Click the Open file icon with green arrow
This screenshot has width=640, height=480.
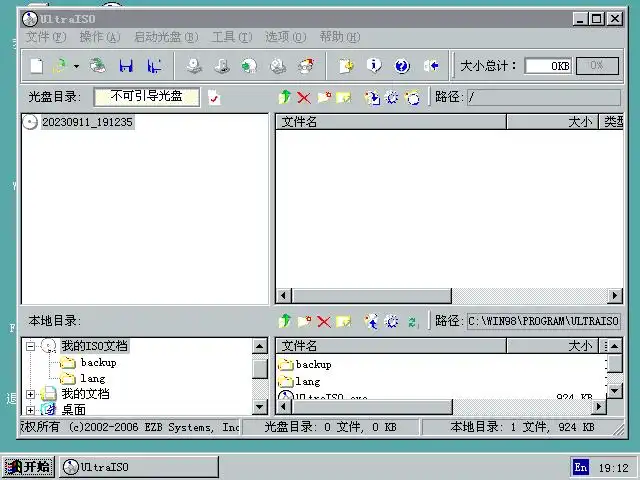point(60,66)
